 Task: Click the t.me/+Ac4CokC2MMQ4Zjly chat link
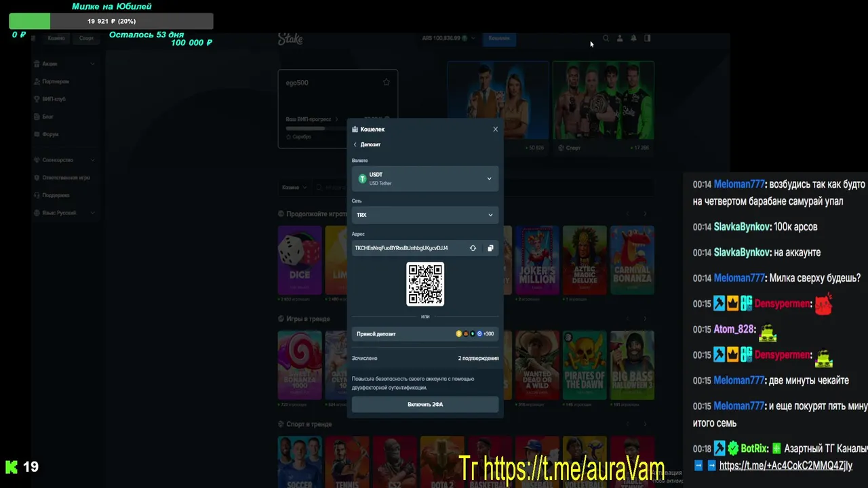[x=785, y=466]
